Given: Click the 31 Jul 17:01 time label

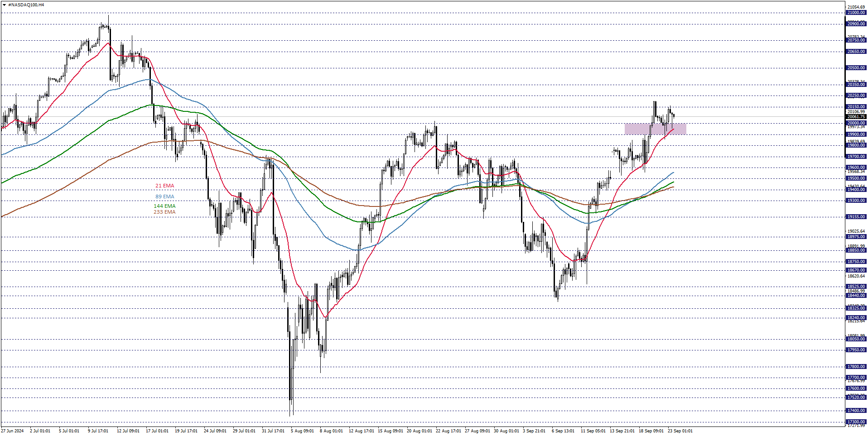Looking at the screenshot, I should click(x=273, y=431).
